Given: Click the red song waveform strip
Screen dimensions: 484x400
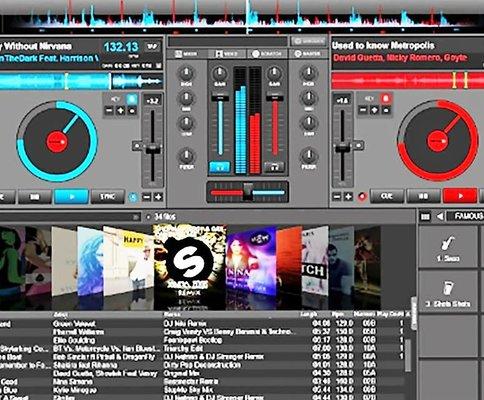Looking at the screenshot, I should click(407, 81).
